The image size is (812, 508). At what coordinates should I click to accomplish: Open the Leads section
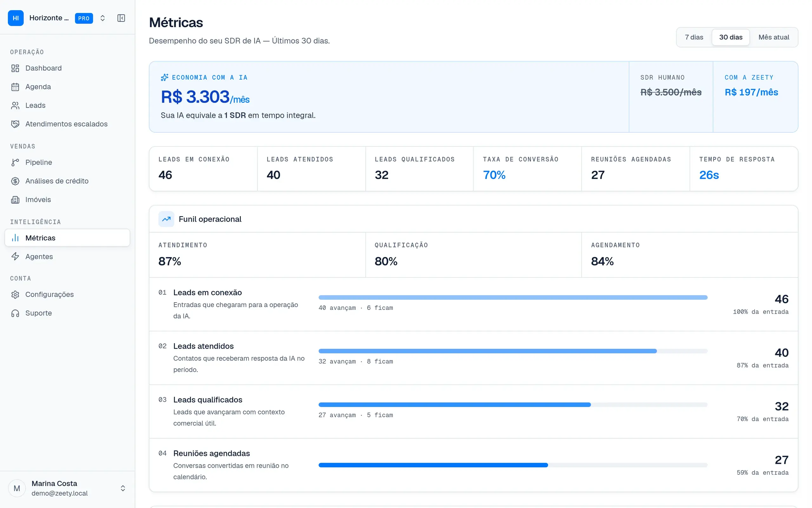(68, 105)
